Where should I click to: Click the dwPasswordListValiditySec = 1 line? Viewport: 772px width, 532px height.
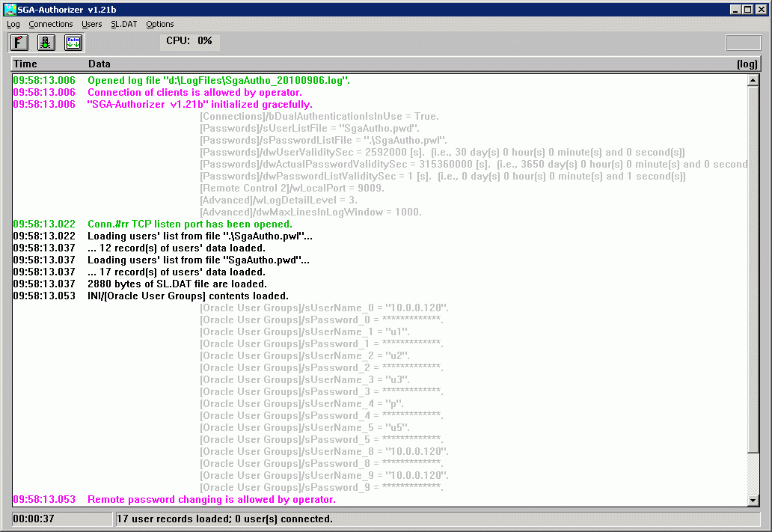(443, 177)
